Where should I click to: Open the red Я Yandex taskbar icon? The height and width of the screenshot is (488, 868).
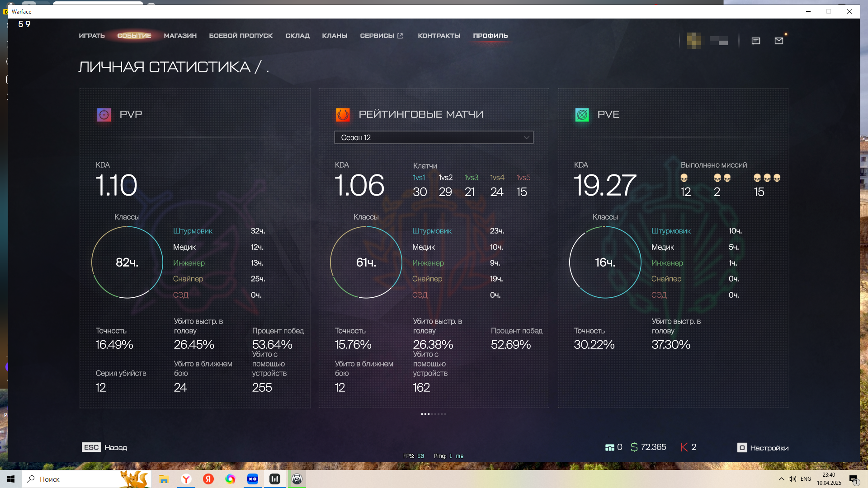tap(208, 479)
